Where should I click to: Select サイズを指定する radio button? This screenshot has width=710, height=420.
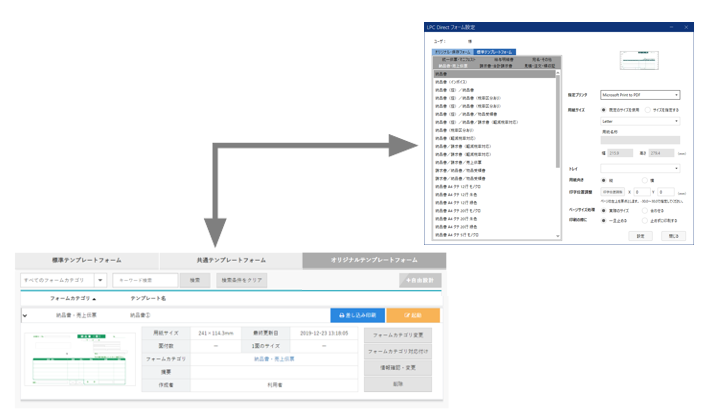[648, 110]
